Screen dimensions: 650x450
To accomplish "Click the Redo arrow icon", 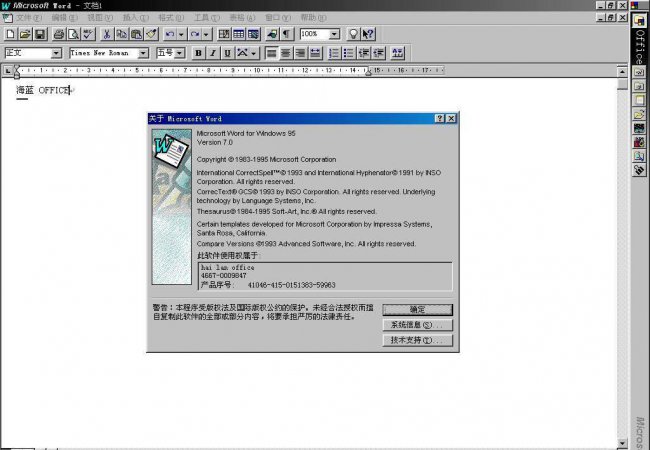I will 194,34.
